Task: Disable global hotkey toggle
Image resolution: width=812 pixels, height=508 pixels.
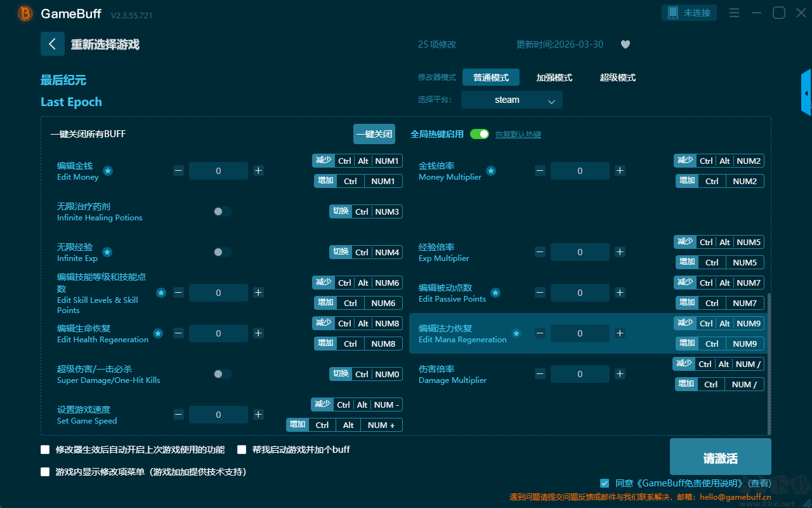Action: click(x=480, y=134)
